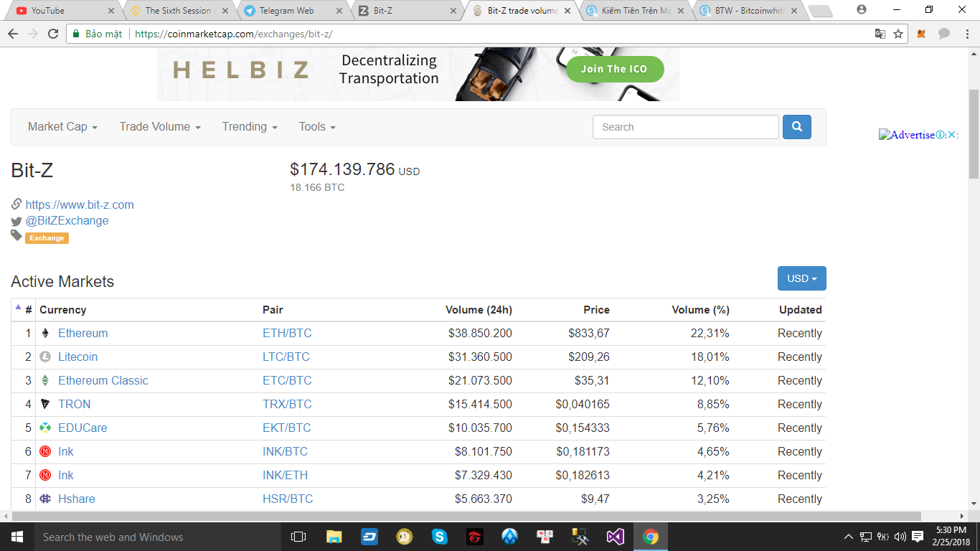Open the ETH/BTC pair link
The image size is (980, 551).
(287, 333)
